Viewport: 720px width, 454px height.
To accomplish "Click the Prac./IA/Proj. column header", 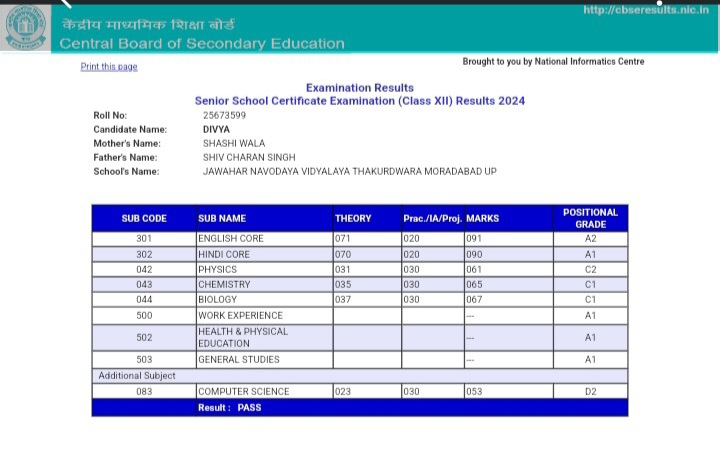I will [x=433, y=219].
